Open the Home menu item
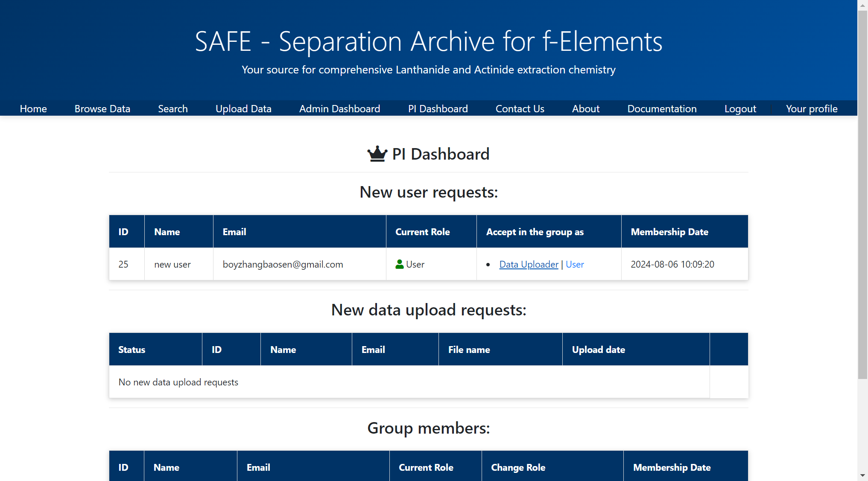The width and height of the screenshot is (868, 481). (33, 109)
